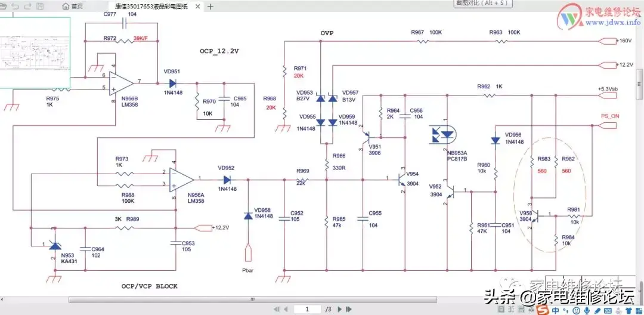
Task: Click the Sogou S input method logo
Action: (x=543, y=310)
